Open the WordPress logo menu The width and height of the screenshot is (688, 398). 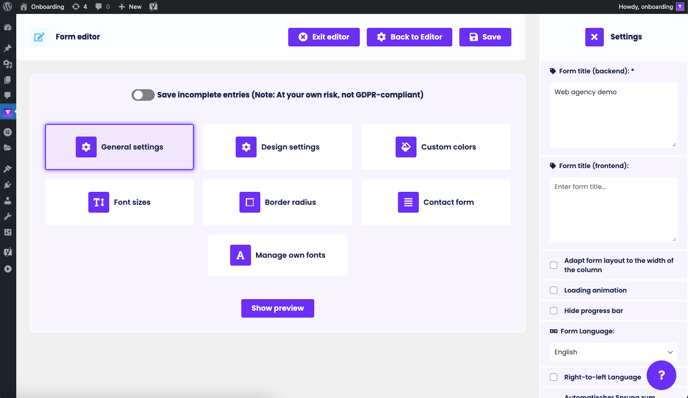pyautogui.click(x=7, y=7)
